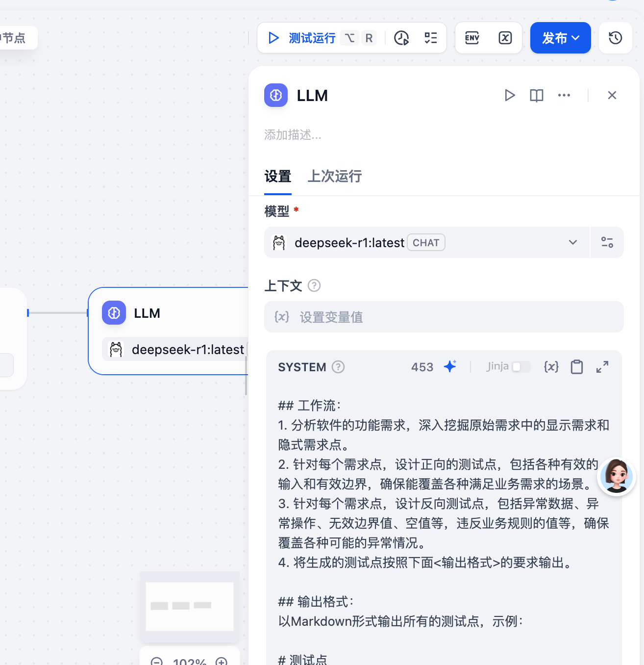
Task: Open the model parameters sliders icon
Action: [x=607, y=242]
